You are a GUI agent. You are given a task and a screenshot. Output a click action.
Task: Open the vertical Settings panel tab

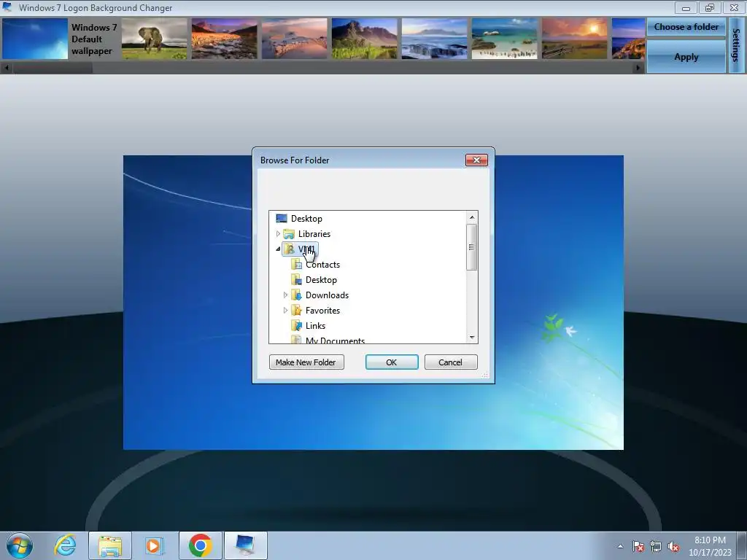(737, 45)
